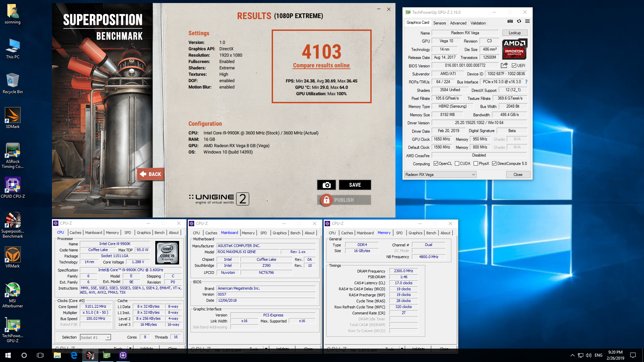This screenshot has width=644, height=362.
Task: Launch VRMark desktop shortcut
Action: 12,258
